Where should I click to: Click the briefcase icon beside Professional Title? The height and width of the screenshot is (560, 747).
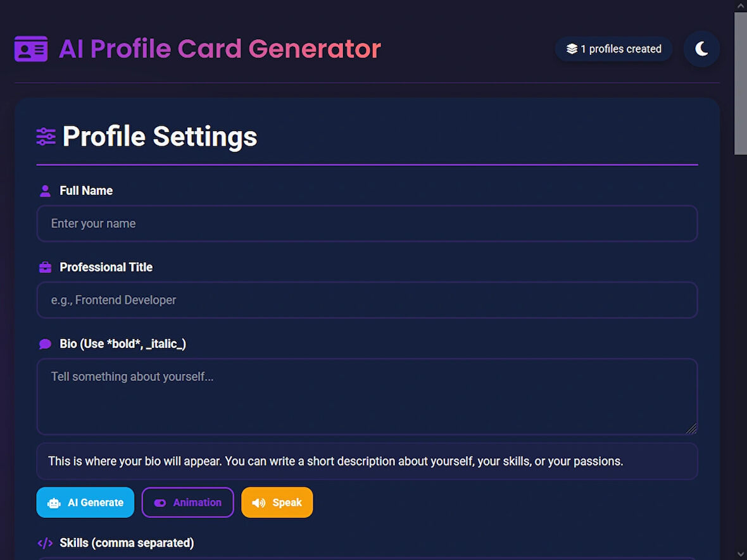[x=45, y=268]
